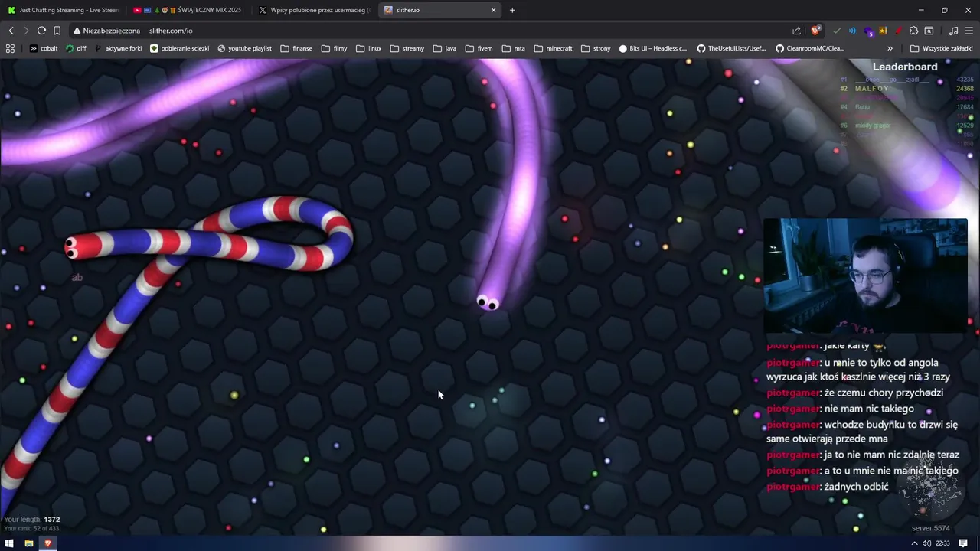
Task: Bookmark this page with the bookmark icon
Action: click(x=57, y=31)
